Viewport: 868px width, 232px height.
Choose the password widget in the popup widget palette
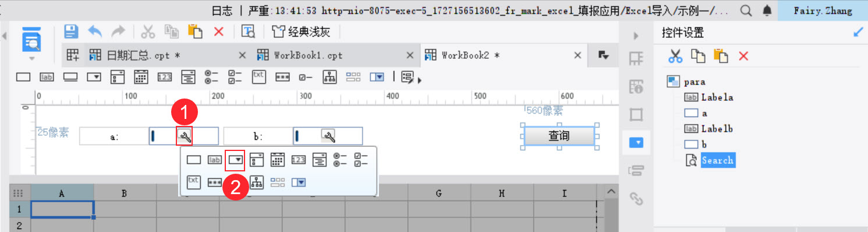tap(215, 182)
